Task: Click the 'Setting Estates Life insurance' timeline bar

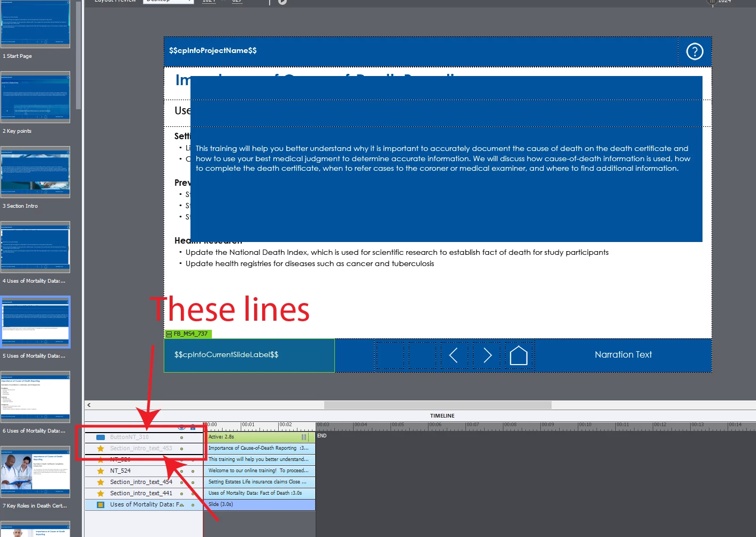Action: click(x=259, y=482)
